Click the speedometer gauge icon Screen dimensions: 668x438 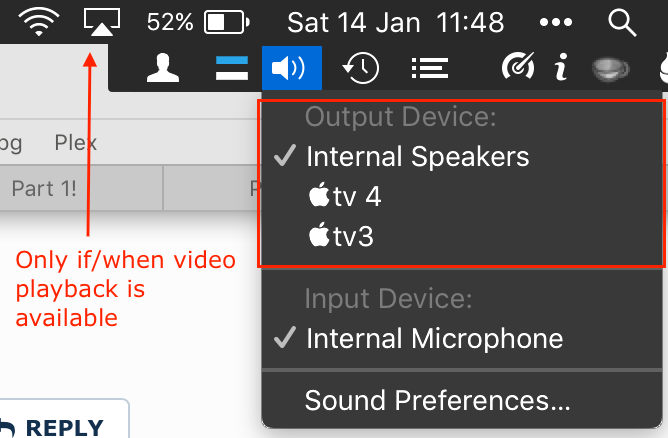pyautogui.click(x=518, y=68)
